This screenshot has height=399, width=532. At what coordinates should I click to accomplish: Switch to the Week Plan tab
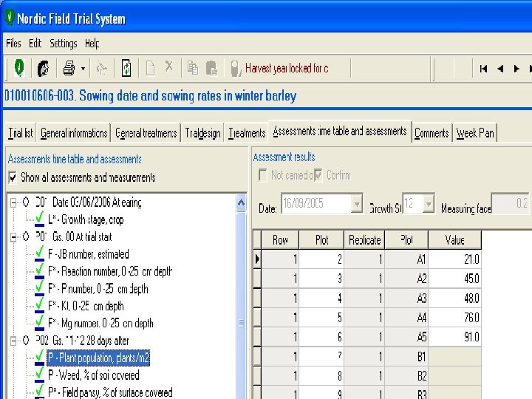click(475, 133)
